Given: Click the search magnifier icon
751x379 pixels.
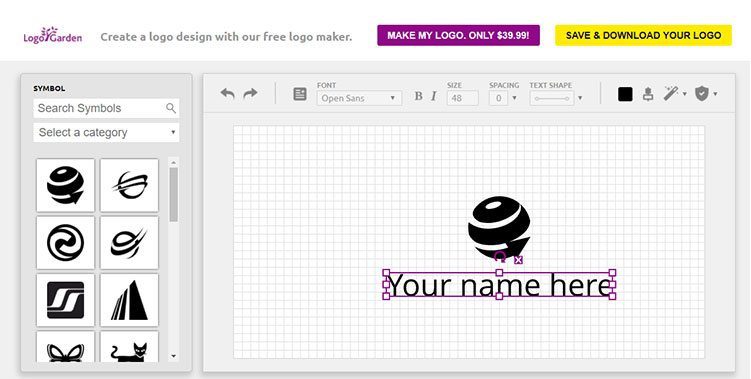Looking at the screenshot, I should click(171, 108).
